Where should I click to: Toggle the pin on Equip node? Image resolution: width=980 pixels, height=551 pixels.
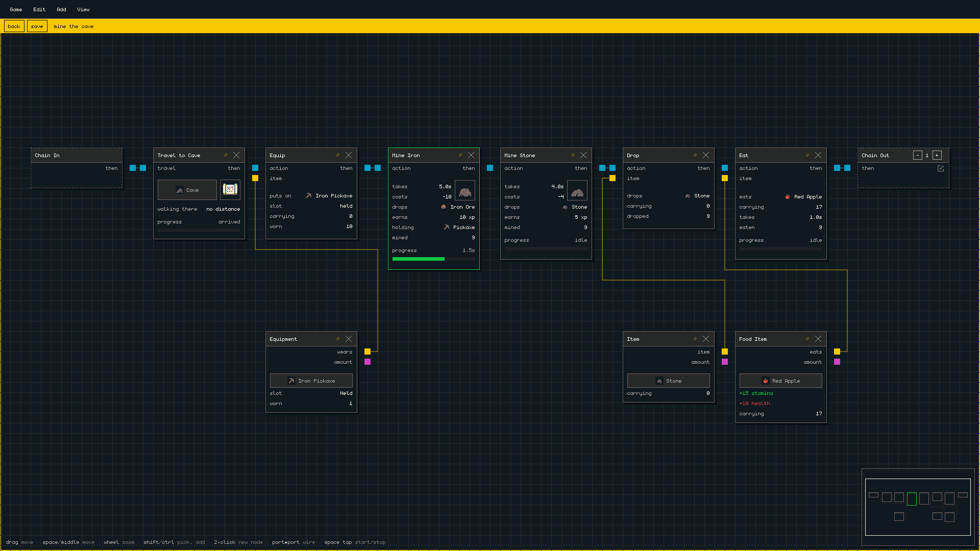pos(337,155)
